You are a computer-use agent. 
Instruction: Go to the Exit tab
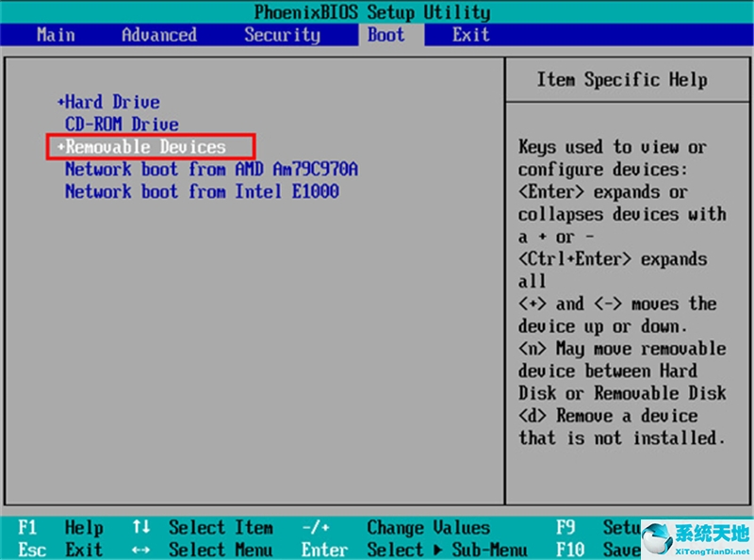(x=470, y=35)
